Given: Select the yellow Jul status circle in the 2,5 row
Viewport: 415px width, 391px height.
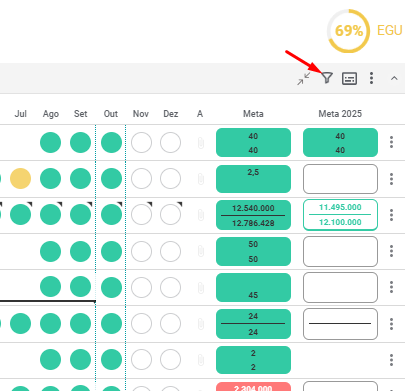Looking at the screenshot, I should [20, 178].
